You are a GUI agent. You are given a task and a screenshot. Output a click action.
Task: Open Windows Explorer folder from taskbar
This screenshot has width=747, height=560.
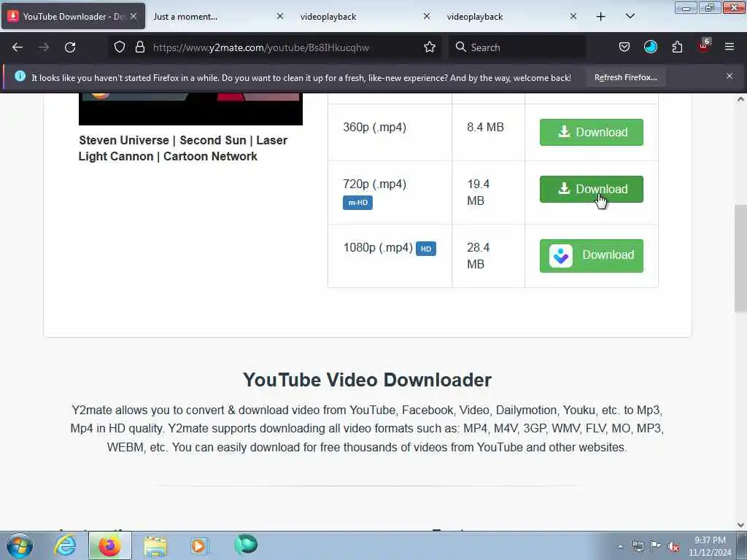click(x=155, y=546)
